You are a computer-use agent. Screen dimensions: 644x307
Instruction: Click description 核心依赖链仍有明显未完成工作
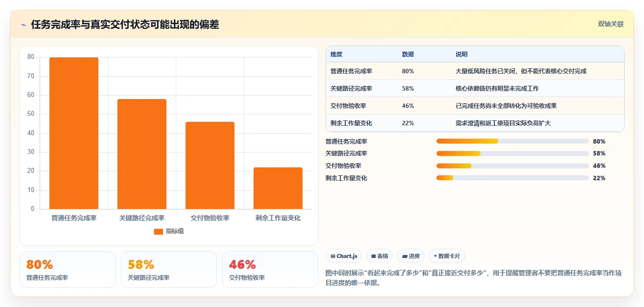coord(497,89)
